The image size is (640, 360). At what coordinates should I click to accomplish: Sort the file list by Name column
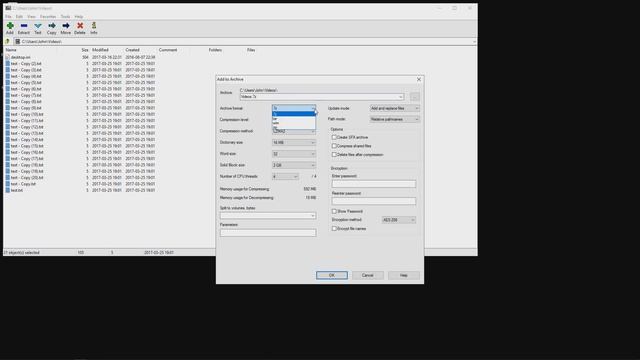point(11,50)
